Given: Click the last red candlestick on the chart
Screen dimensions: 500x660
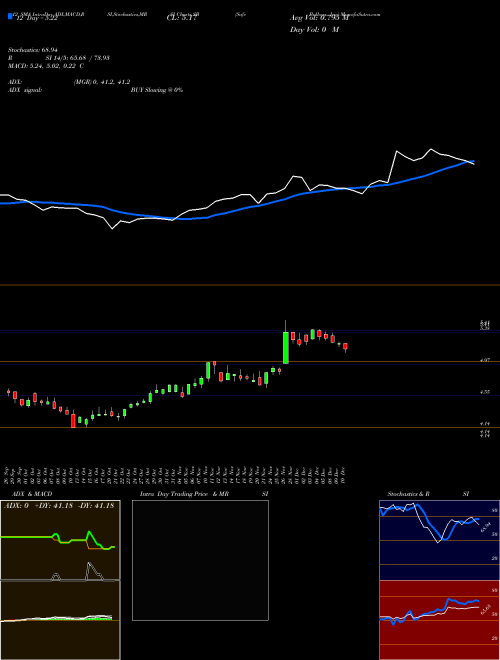Looking at the screenshot, I should 346,347.
